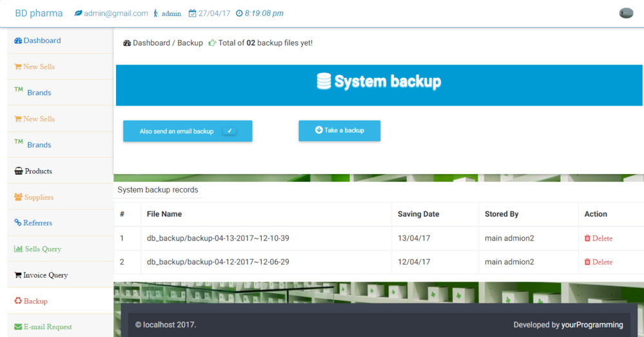Select the second Brands sidebar entry
Screen dimensions: 644x337
point(39,145)
